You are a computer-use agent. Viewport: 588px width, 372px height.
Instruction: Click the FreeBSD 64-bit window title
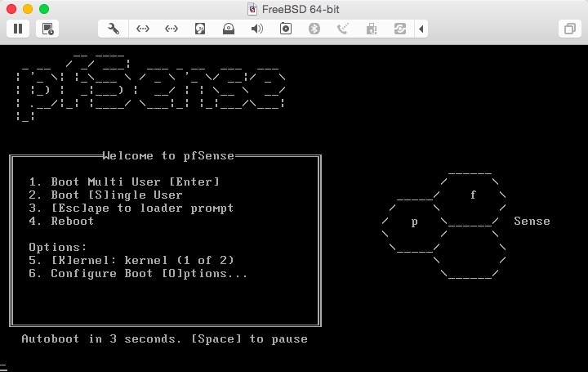coord(301,9)
